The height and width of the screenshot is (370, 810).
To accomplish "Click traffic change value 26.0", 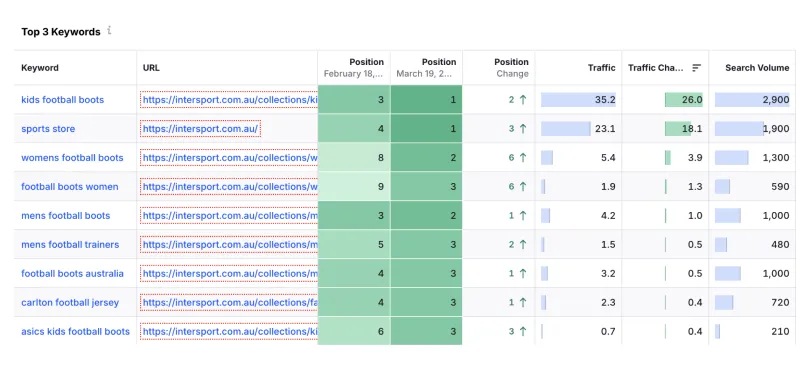I will pos(692,100).
